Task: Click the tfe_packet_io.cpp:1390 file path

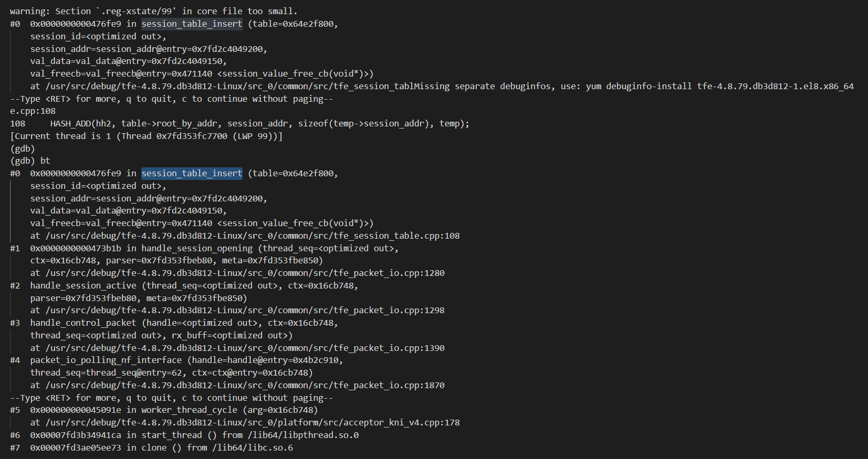Action: (245, 348)
